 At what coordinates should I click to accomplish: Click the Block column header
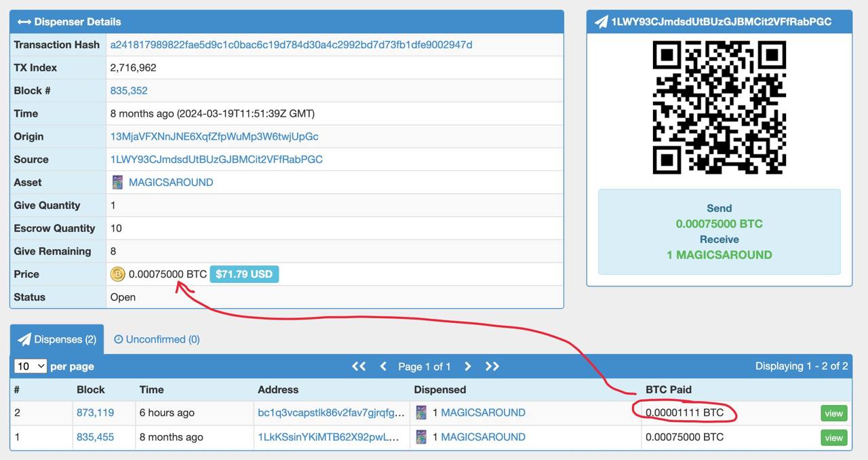(91, 389)
